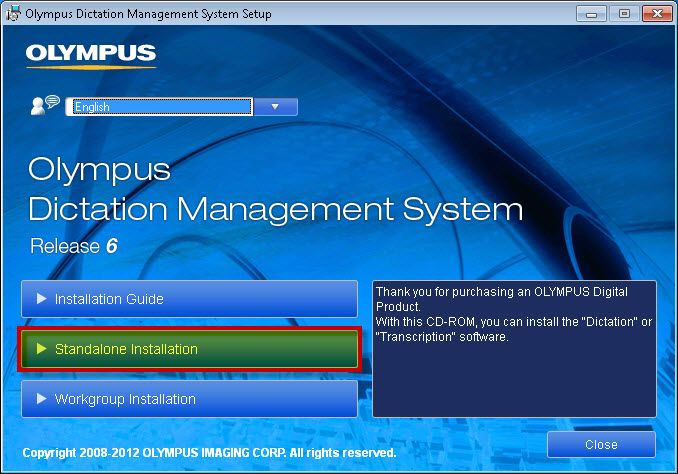Minimize the setup window
The width and height of the screenshot is (678, 474).
591,14
